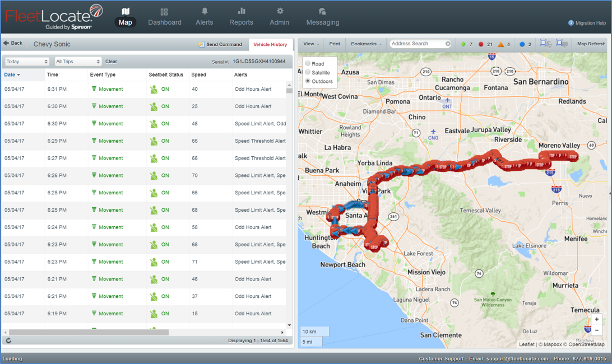
Task: Go to Reports via chart icon
Action: (x=241, y=12)
